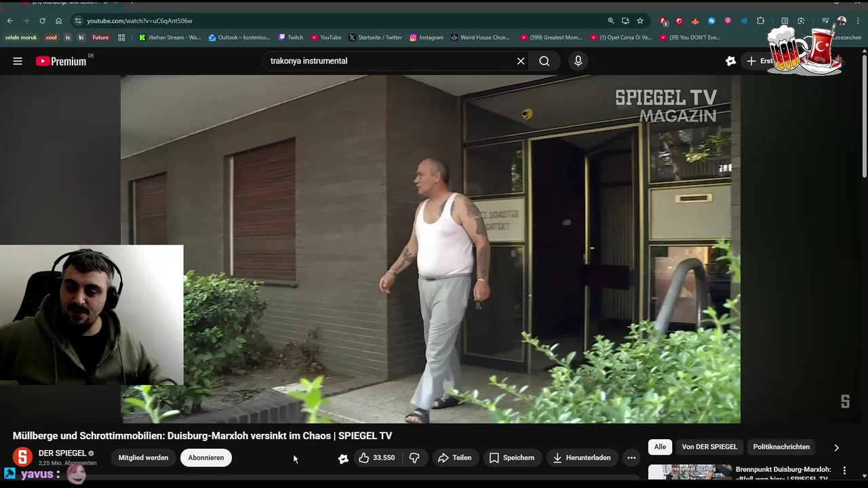Click the sparkle Ask icon beside like
Screen dimensions: 868x488
[x=343, y=459]
